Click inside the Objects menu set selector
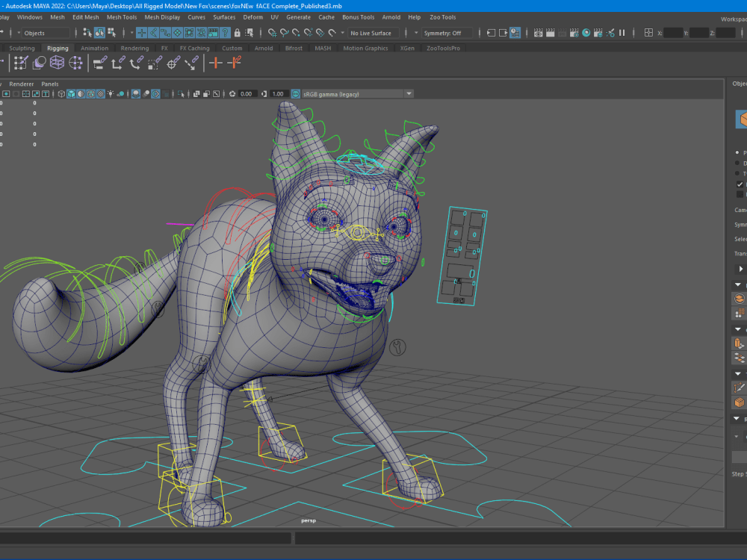Screen dimensions: 747x560 pyautogui.click(x=45, y=33)
